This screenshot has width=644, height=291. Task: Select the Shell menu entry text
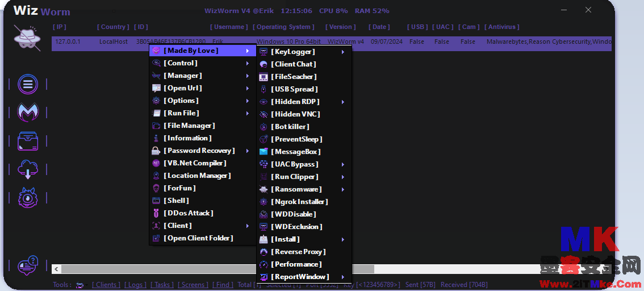click(x=176, y=201)
